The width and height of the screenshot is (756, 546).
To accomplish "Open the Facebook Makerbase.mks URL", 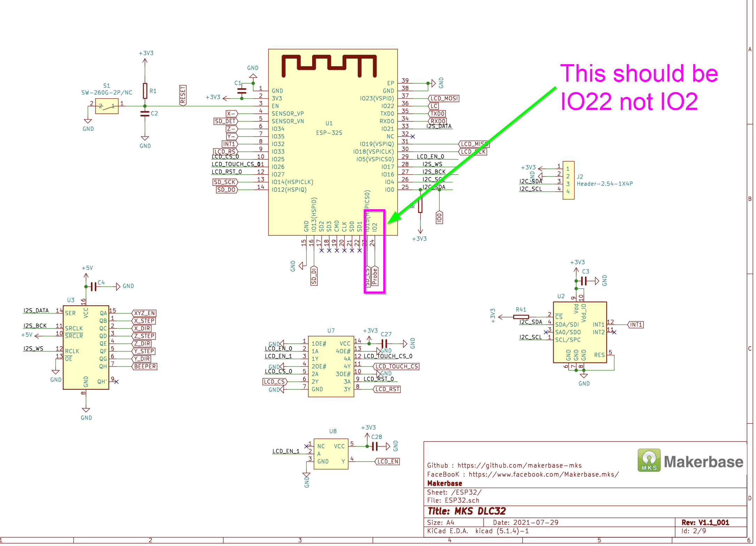I will [543, 474].
